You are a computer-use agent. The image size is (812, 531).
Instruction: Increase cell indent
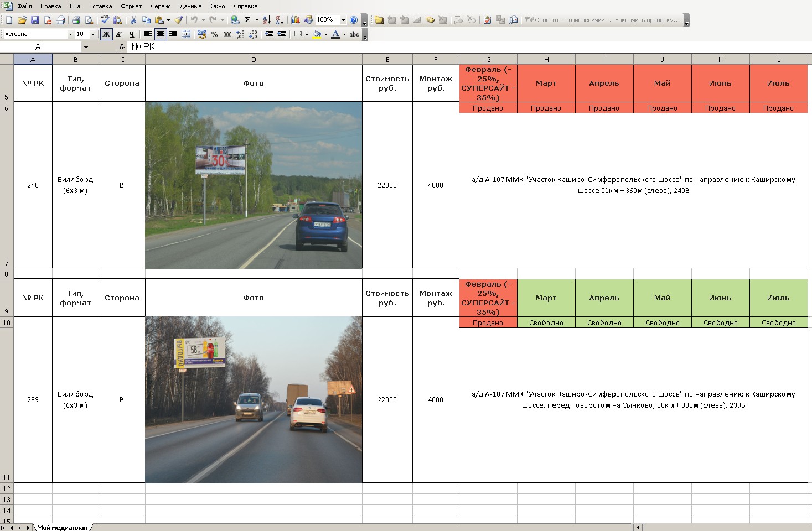[282, 34]
